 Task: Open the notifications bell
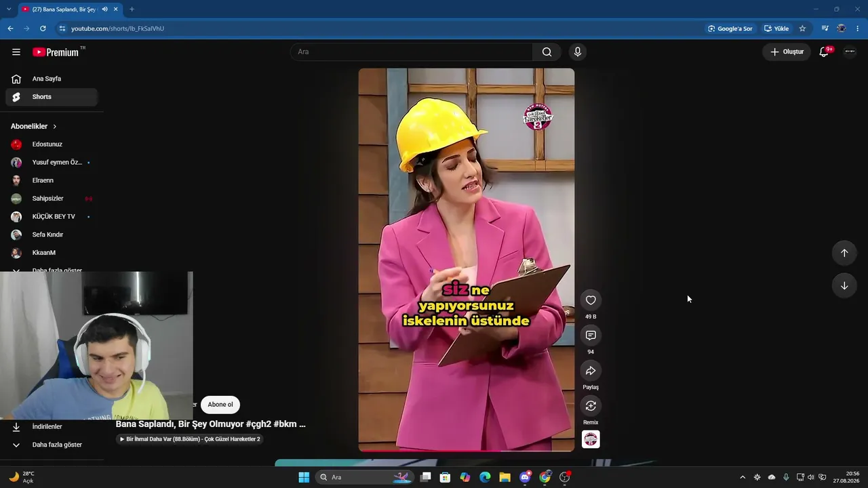coord(825,52)
